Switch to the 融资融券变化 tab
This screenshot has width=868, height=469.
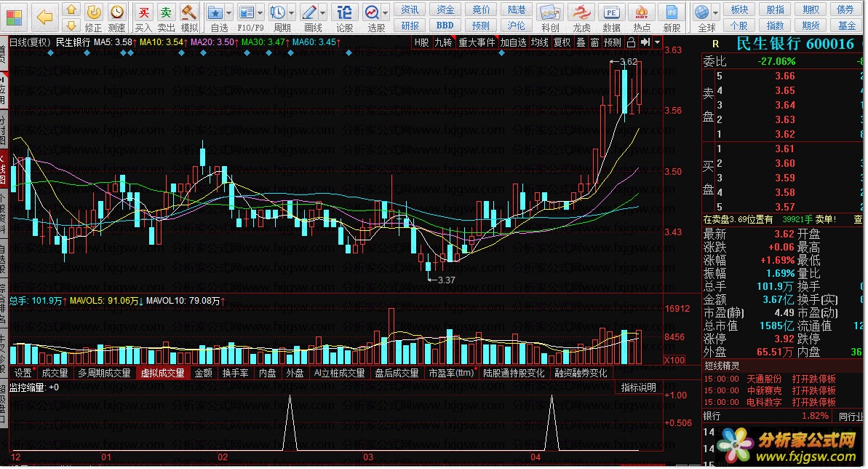(x=581, y=373)
